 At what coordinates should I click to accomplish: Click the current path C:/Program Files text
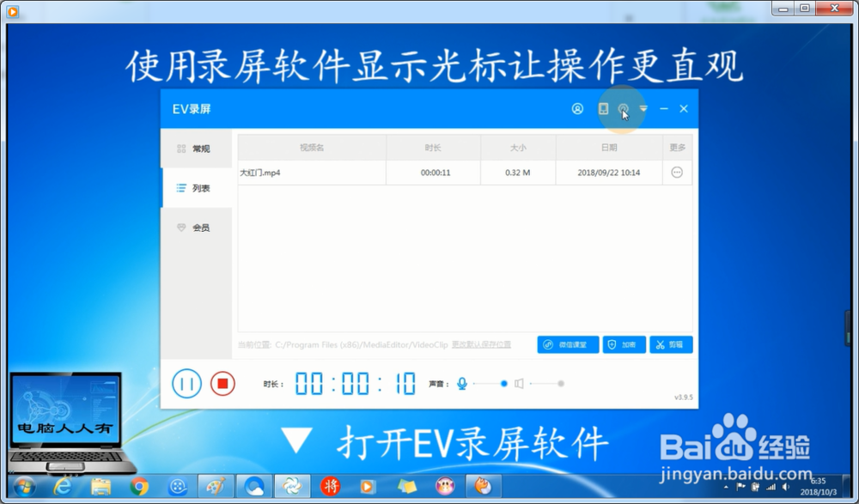click(362, 344)
